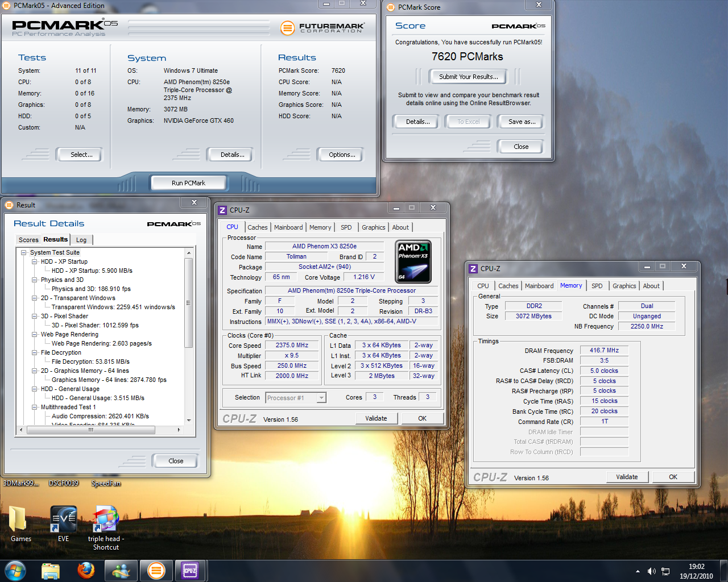This screenshot has width=728, height=582.
Task: Click Run PCMark button
Action: click(188, 183)
